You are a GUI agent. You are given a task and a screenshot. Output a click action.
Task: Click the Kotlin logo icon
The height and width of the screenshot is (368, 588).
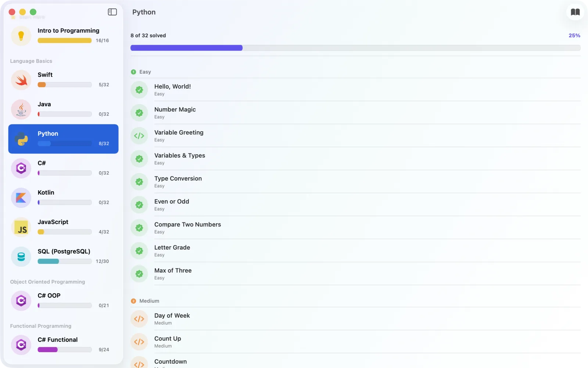[x=21, y=198]
